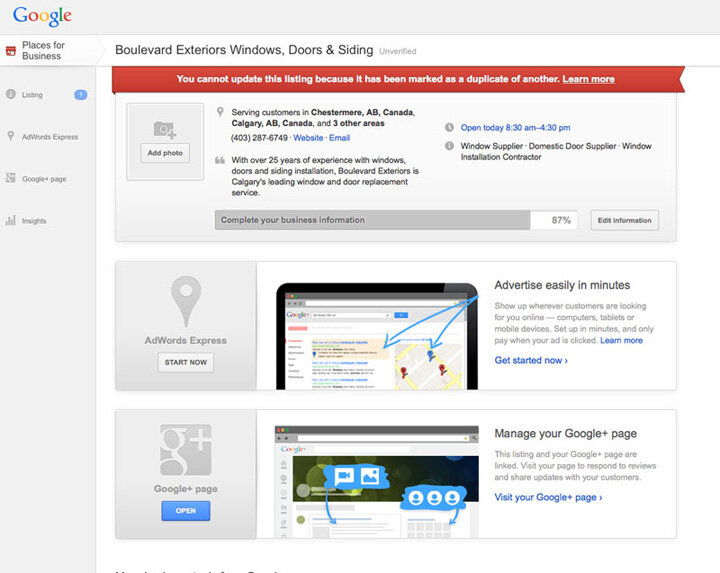This screenshot has height=573, width=720.
Task: Click the AdWords Express pin icon in sidebar
Action: click(x=11, y=136)
